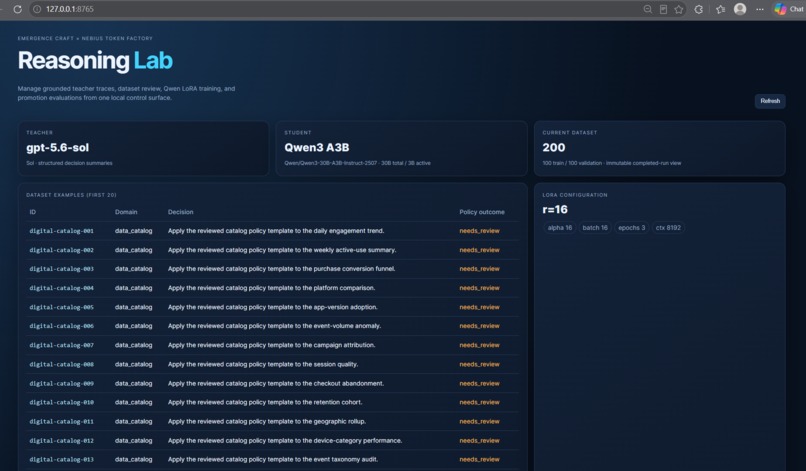The width and height of the screenshot is (806, 471).
Task: Click the digital-catalog-006 row ID
Action: click(61, 326)
